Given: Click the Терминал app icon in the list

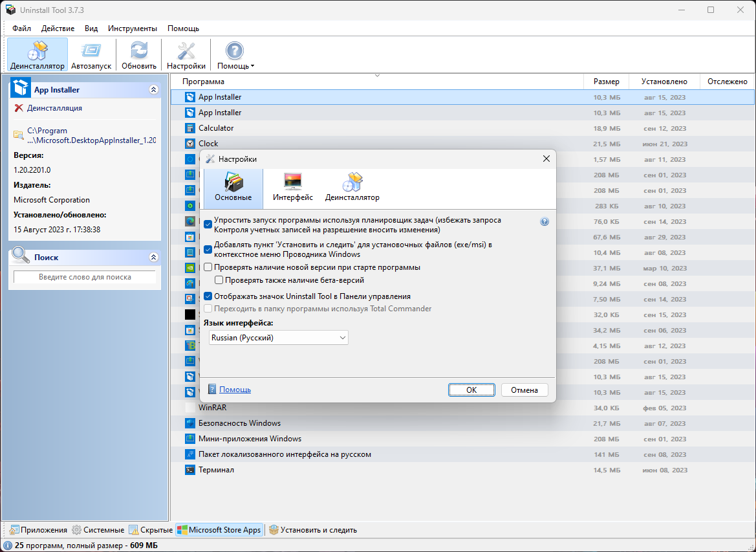Looking at the screenshot, I should (190, 469).
